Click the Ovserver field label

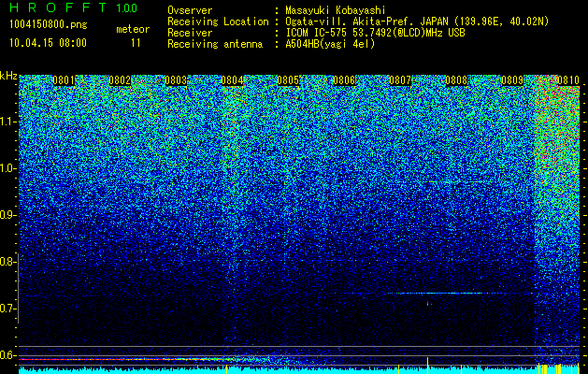190,10
